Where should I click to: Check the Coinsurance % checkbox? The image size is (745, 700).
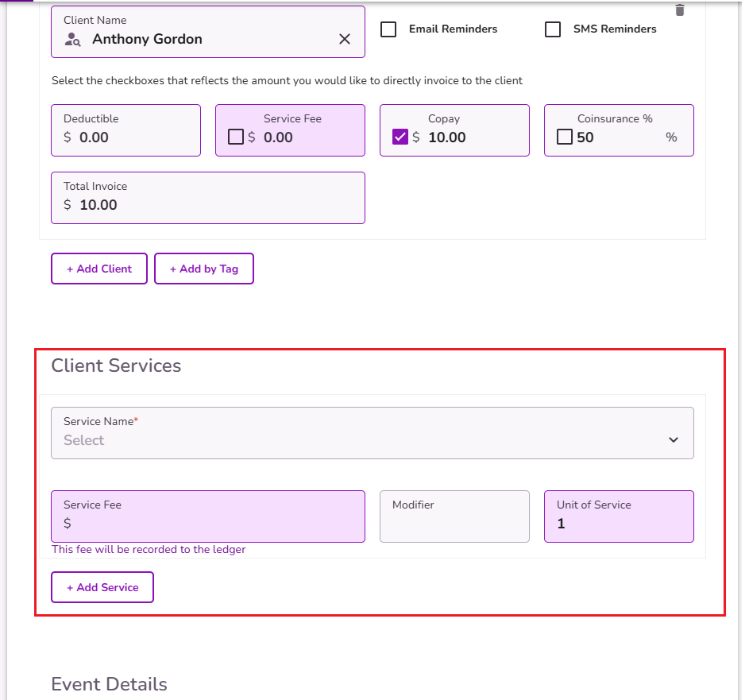[565, 137]
